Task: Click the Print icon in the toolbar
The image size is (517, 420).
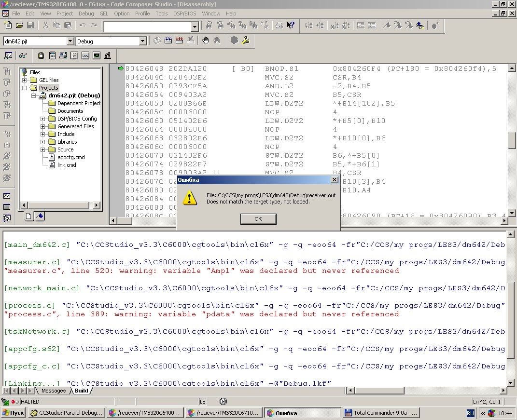Action: (279, 26)
